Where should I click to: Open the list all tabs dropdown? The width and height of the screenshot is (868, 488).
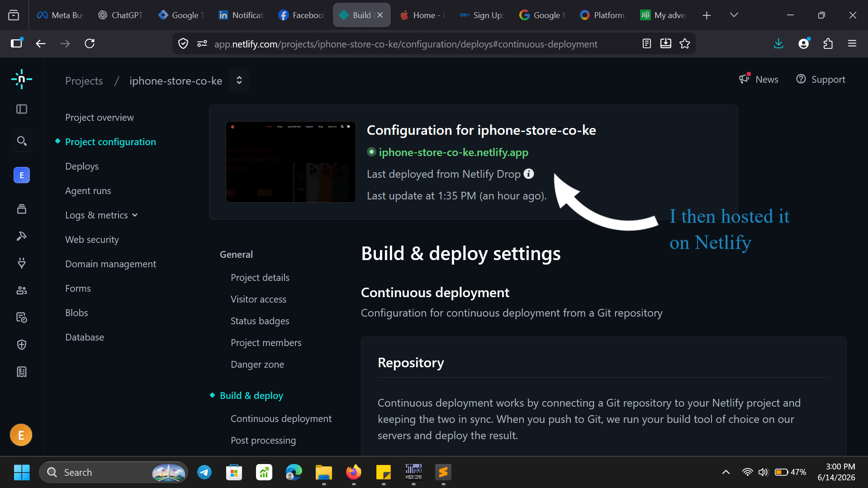point(734,15)
